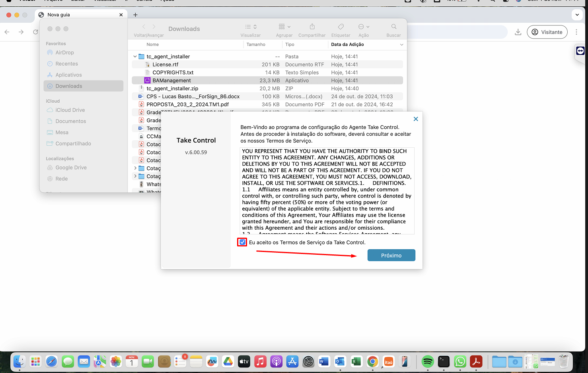Close the Take Control installer dialog
Screen dimensions: 588x373
click(x=416, y=119)
